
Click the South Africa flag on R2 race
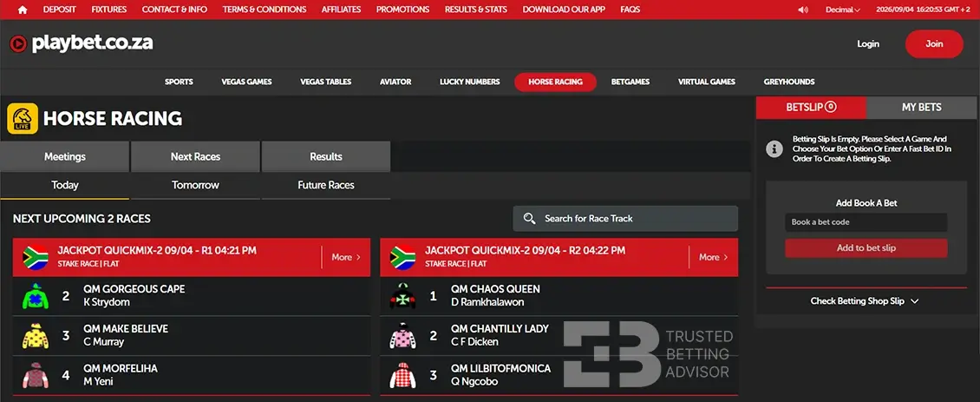coord(403,257)
